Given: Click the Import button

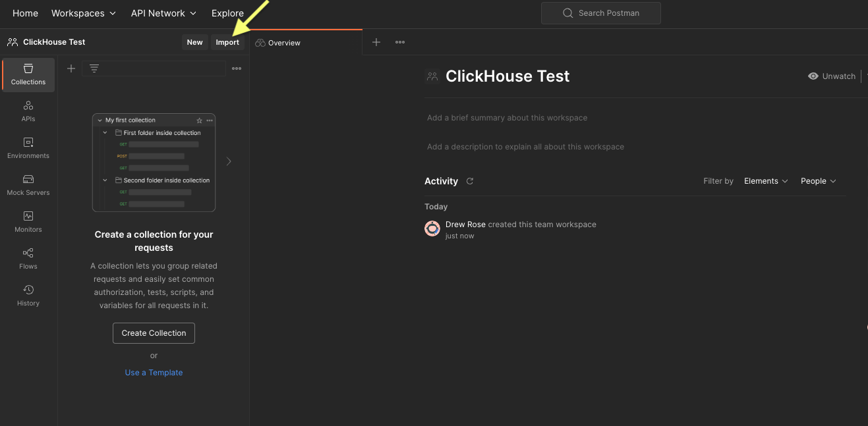Looking at the screenshot, I should click(227, 42).
